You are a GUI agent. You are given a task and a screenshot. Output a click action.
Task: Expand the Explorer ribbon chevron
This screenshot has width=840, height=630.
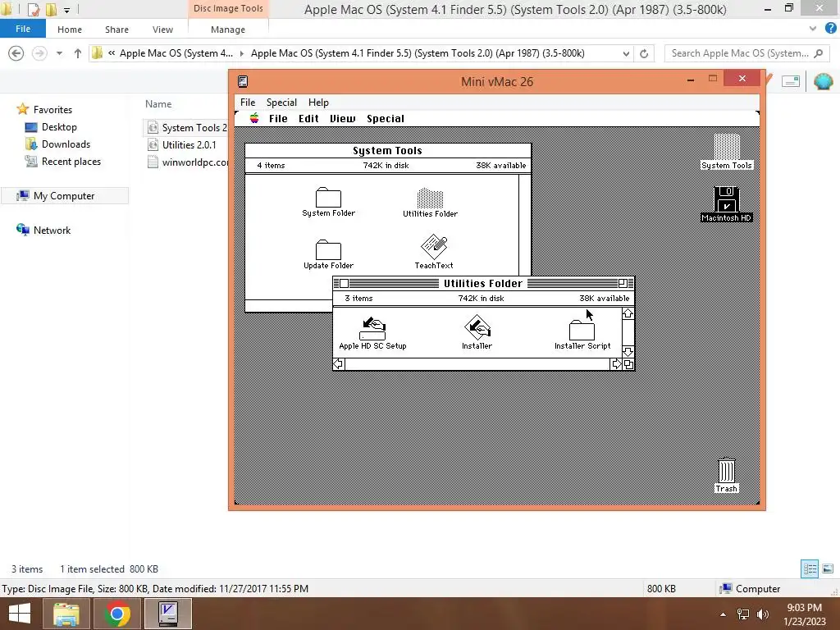pos(813,29)
